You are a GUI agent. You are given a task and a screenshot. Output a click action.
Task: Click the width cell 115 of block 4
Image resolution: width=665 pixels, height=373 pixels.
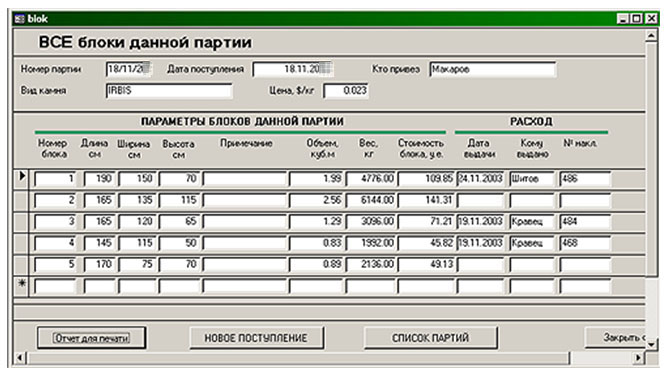(137, 243)
